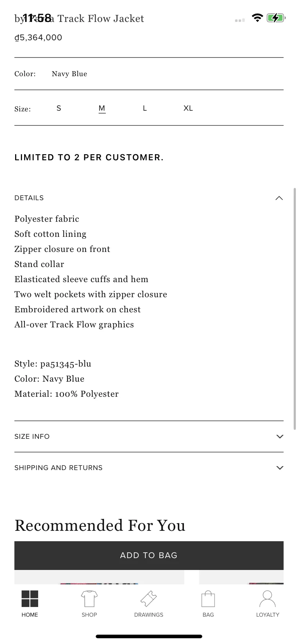The height and width of the screenshot is (644, 298).
Task: Open the Shop t-shirt icon
Action: 89,599
